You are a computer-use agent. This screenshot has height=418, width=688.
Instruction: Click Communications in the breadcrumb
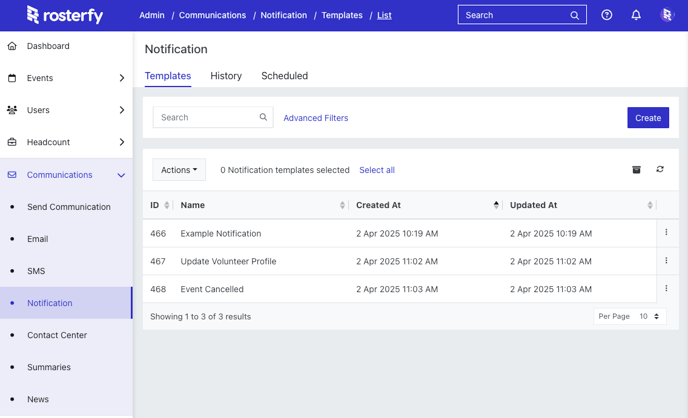[x=212, y=15]
